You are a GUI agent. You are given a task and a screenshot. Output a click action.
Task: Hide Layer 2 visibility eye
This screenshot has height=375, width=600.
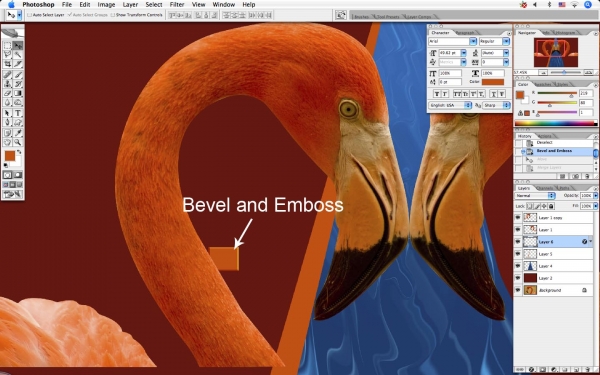pos(518,278)
